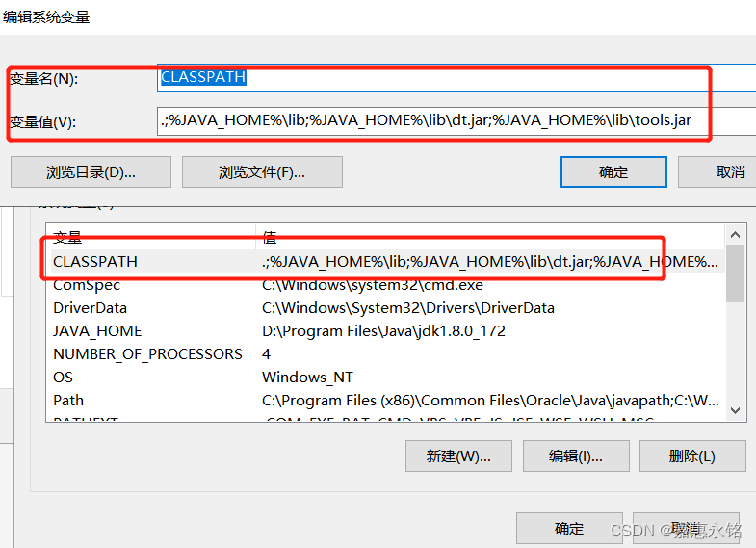Select the Path variable row
756x548 pixels.
(x=386, y=401)
